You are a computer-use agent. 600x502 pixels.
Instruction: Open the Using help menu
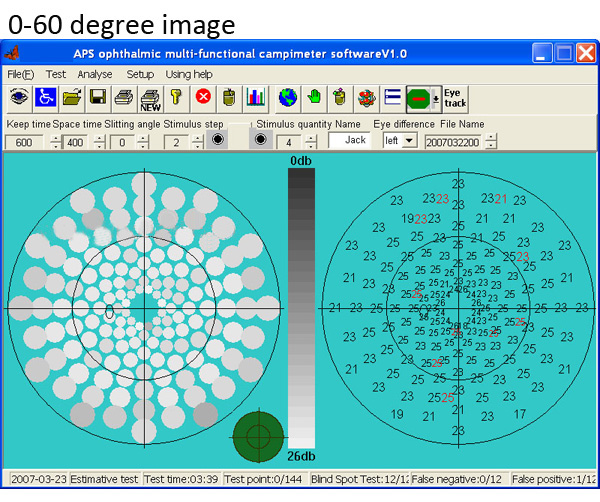tap(189, 74)
